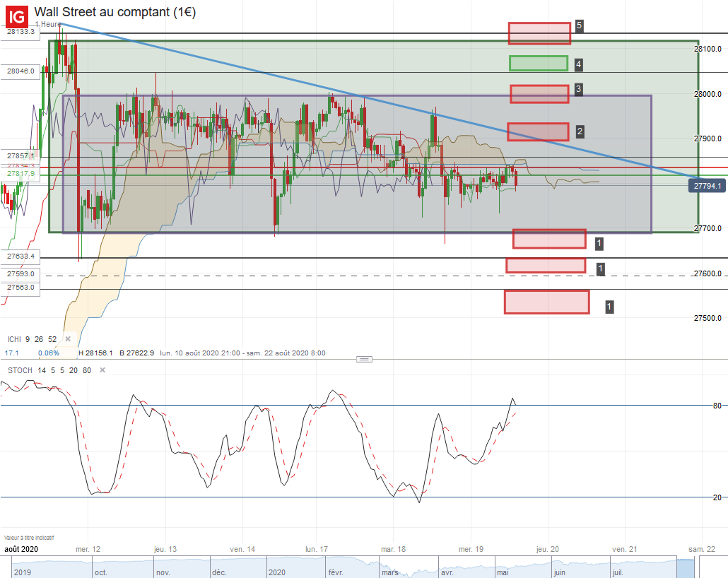
Task: Click the H 28156.1 high value
Action: (x=95, y=353)
